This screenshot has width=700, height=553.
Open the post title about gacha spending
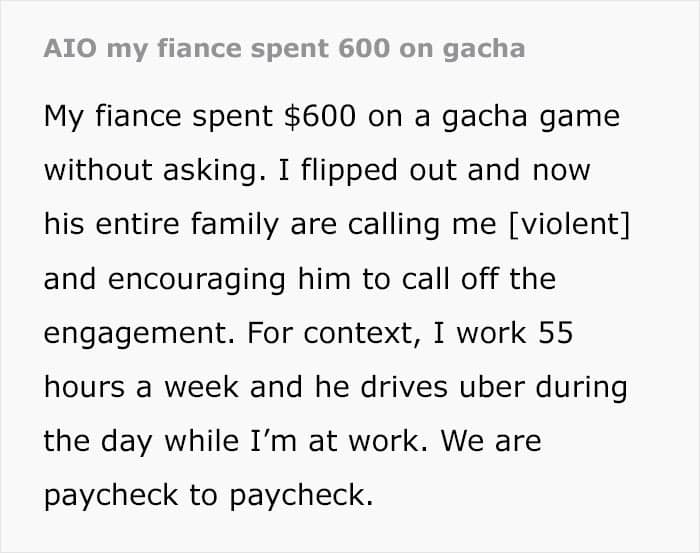point(284,49)
